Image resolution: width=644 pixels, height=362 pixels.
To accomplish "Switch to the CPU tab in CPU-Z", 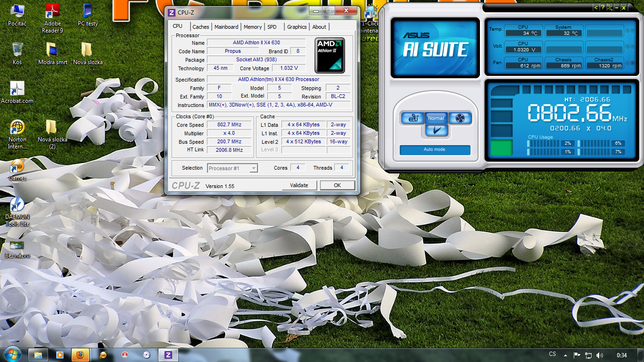I will point(178,26).
